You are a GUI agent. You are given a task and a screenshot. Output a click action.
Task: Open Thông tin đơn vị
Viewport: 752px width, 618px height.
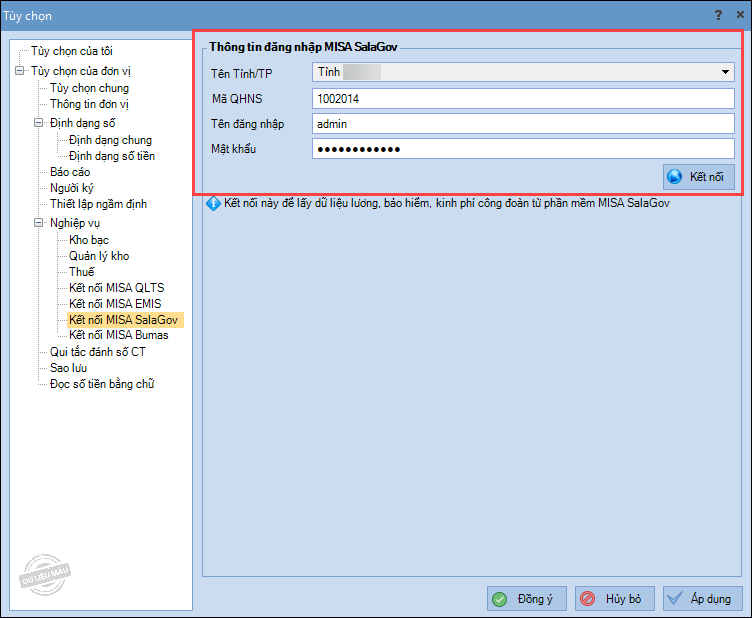[x=89, y=104]
